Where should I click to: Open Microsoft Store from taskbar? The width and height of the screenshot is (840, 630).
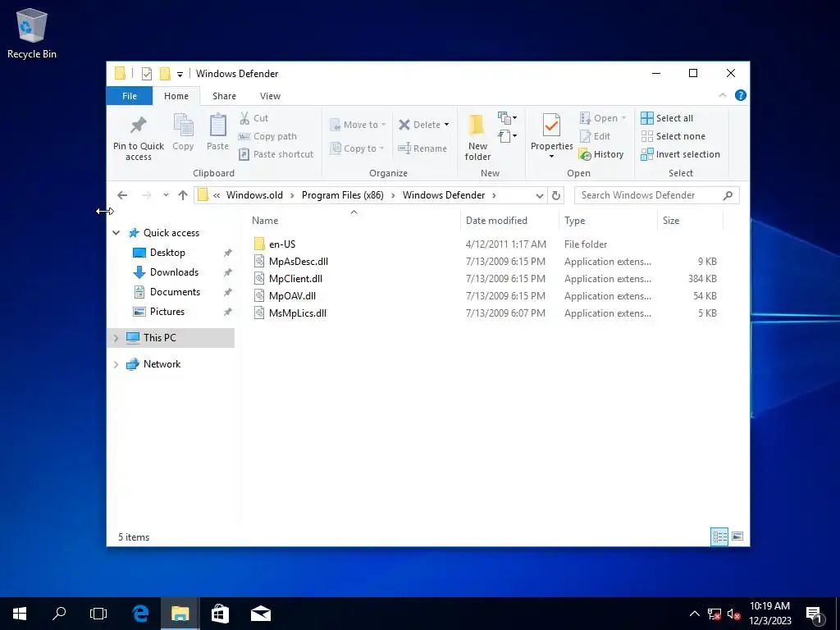(220, 614)
